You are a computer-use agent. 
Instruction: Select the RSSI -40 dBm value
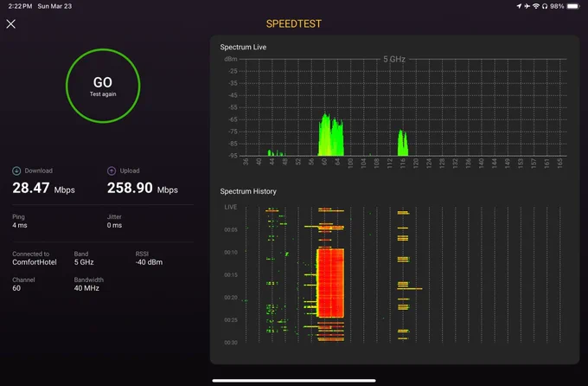[150, 262]
